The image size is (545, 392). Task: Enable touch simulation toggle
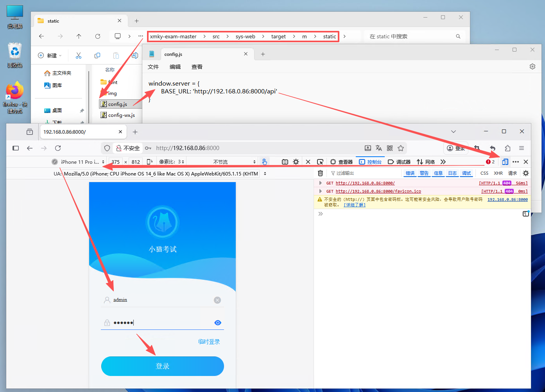(x=265, y=162)
